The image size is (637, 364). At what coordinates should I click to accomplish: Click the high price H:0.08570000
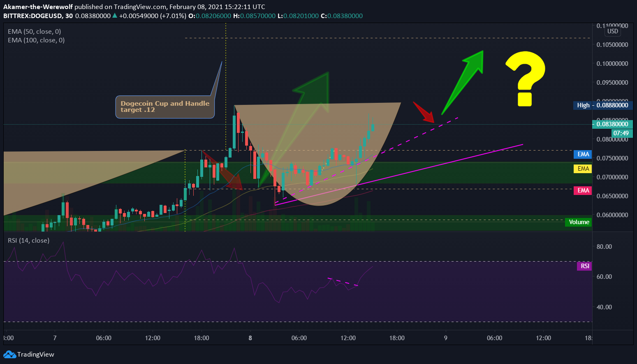click(x=254, y=16)
